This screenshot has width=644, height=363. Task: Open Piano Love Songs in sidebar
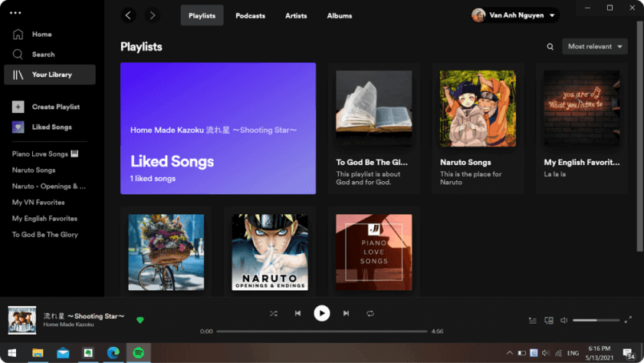[x=44, y=153]
